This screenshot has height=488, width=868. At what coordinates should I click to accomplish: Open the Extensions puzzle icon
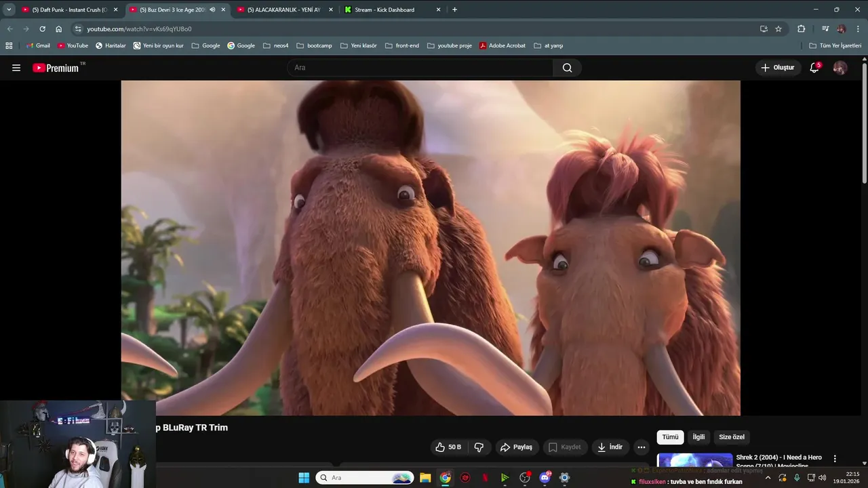(x=801, y=29)
